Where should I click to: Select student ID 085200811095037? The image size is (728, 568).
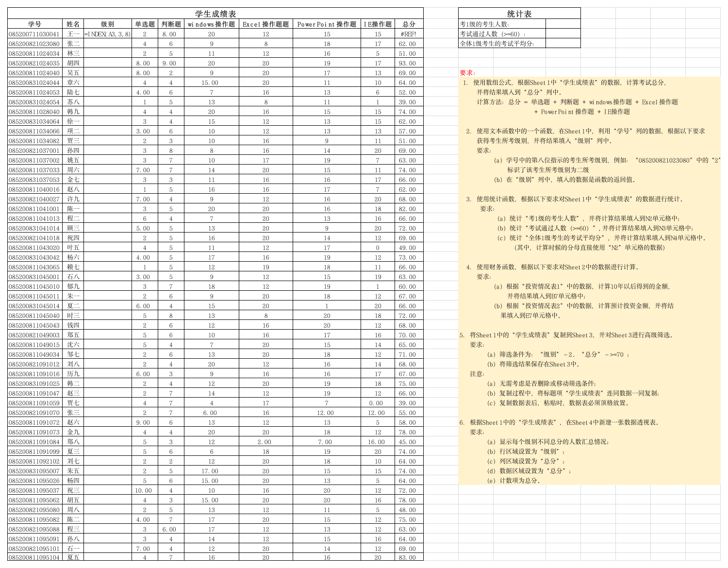pyautogui.click(x=35, y=490)
